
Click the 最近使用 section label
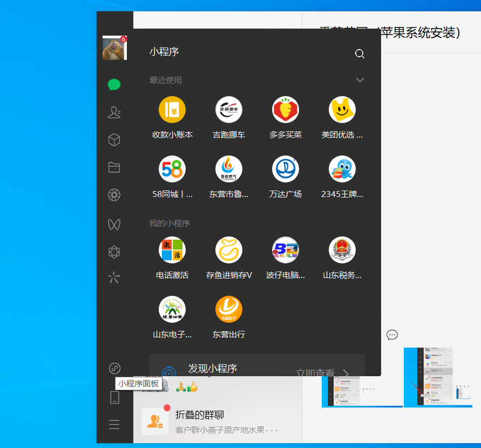tap(166, 80)
